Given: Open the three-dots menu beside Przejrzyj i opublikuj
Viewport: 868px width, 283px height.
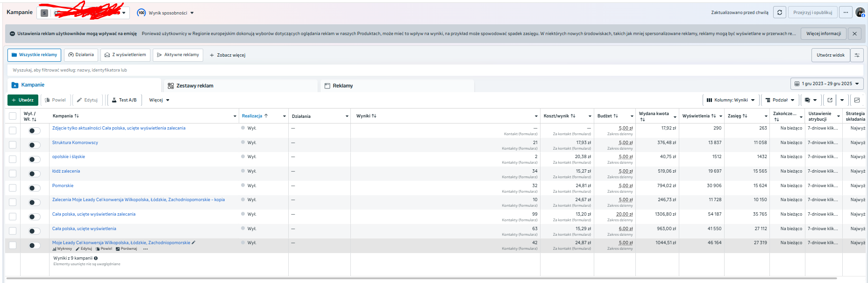Looking at the screenshot, I should coord(846,13).
